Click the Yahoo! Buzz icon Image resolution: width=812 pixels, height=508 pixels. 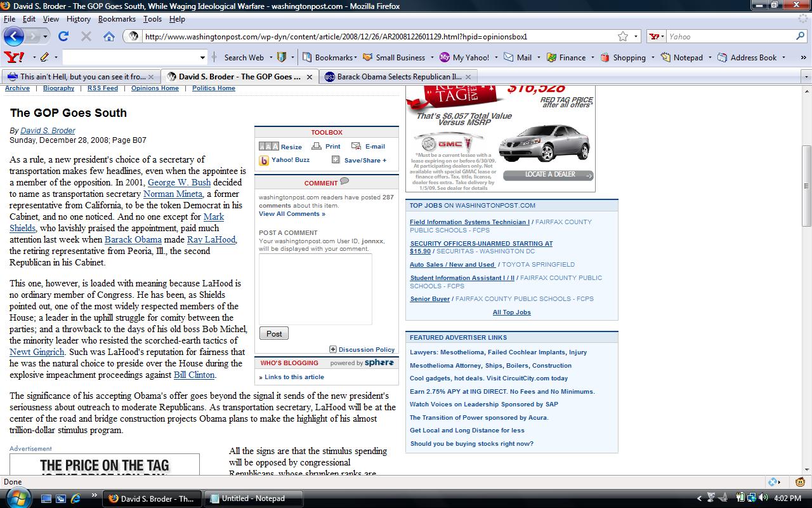coord(264,161)
